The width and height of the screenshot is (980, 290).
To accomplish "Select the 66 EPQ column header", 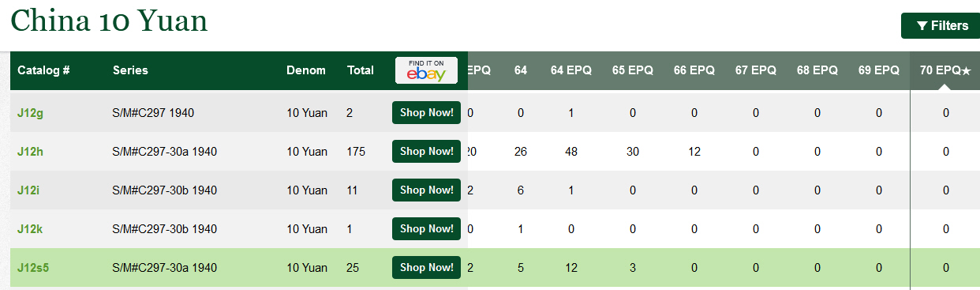I will (694, 70).
